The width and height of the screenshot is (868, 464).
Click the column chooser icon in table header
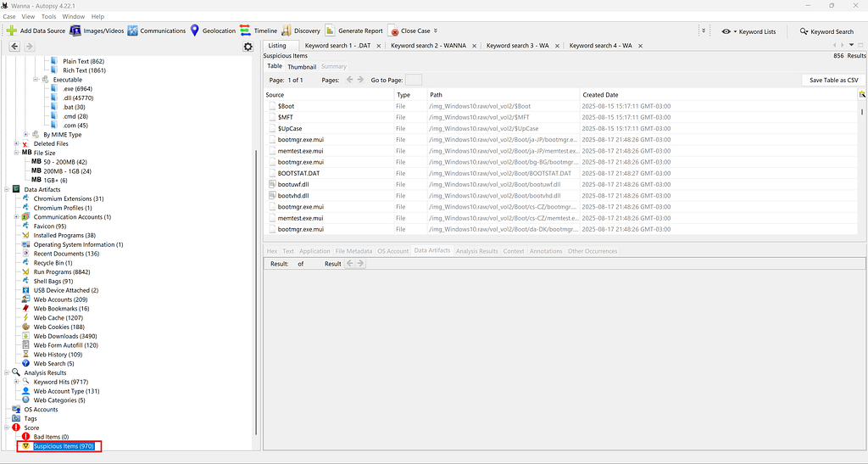coord(862,95)
